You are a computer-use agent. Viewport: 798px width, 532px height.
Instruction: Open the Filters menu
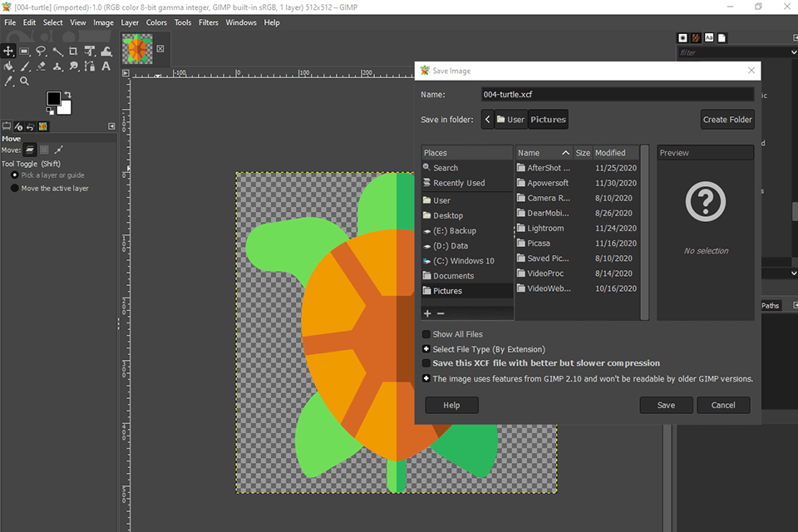(209, 22)
